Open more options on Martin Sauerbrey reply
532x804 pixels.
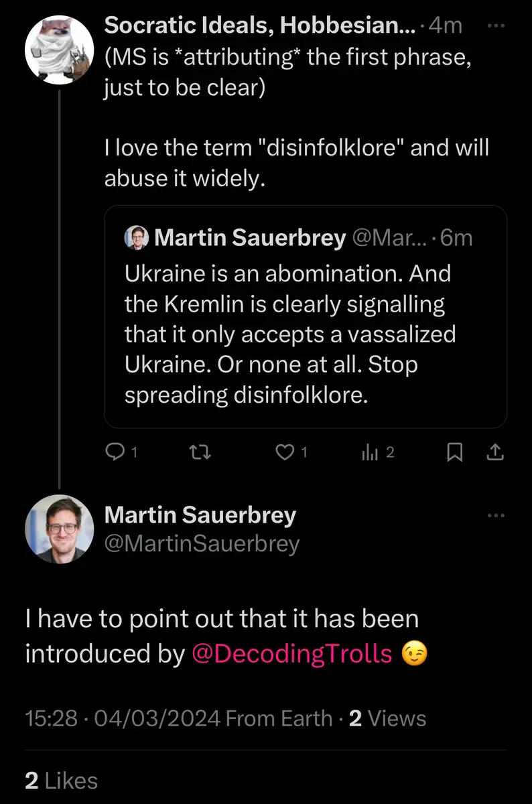[x=495, y=515]
